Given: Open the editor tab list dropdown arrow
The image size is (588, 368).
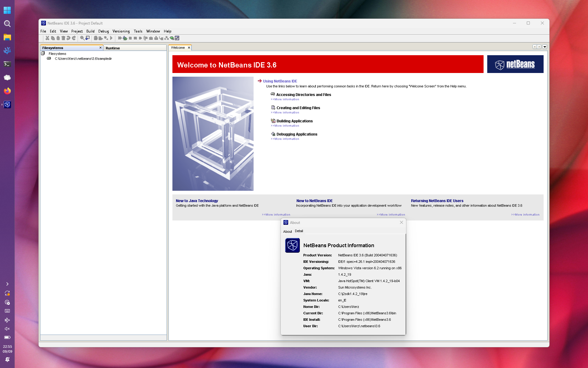Looking at the screenshot, I should 545,47.
